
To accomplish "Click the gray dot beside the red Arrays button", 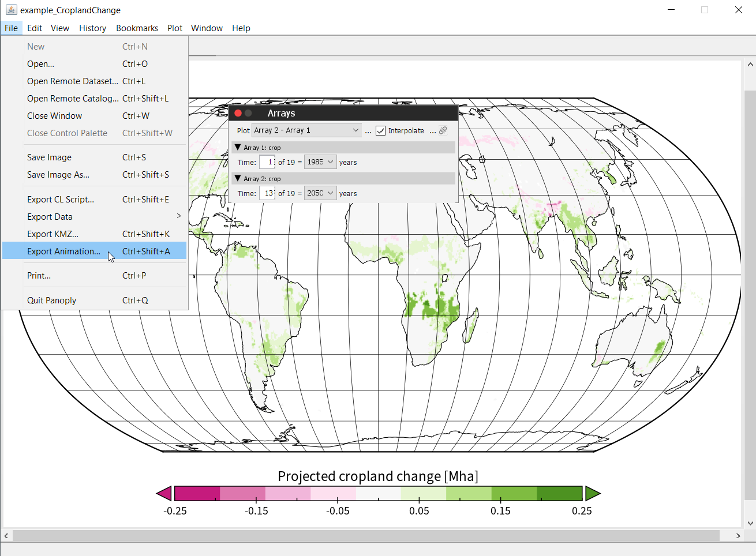I will click(249, 113).
